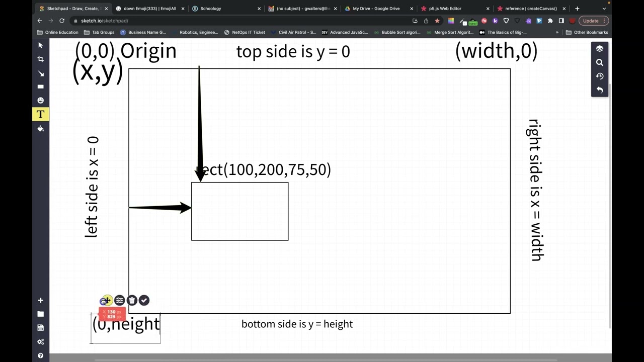The width and height of the screenshot is (644, 362).
Task: Select the arrow pointer tool in left sidebar
Action: pos(41,45)
